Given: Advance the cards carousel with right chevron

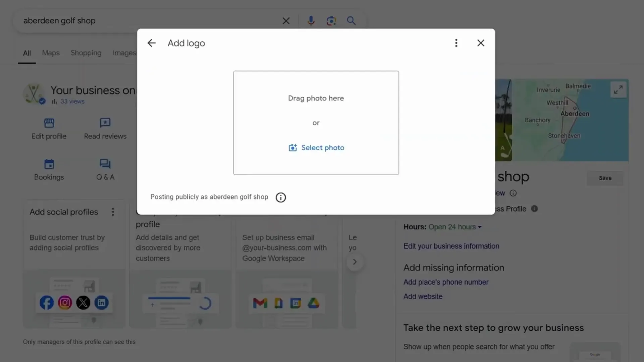Looking at the screenshot, I should [355, 262].
